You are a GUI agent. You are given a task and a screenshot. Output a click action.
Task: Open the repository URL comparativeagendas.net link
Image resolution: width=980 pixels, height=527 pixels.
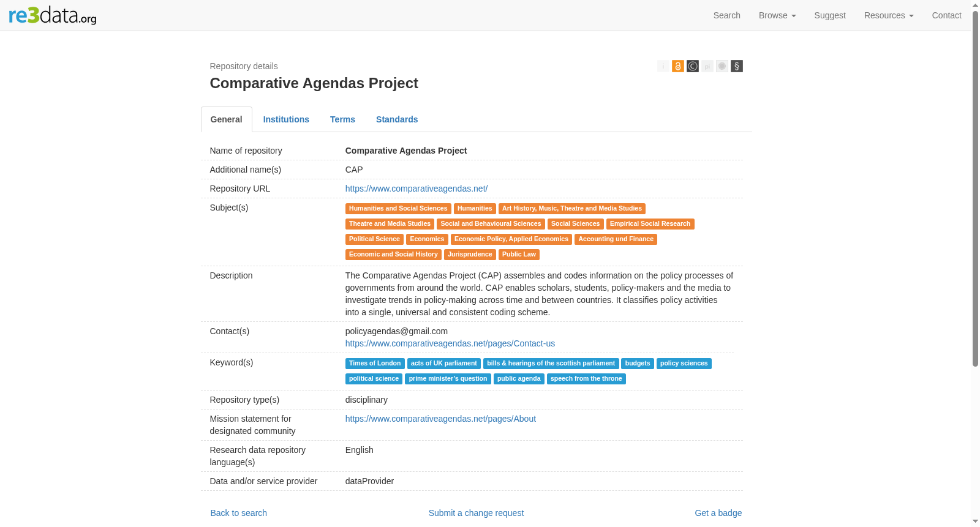click(x=417, y=189)
